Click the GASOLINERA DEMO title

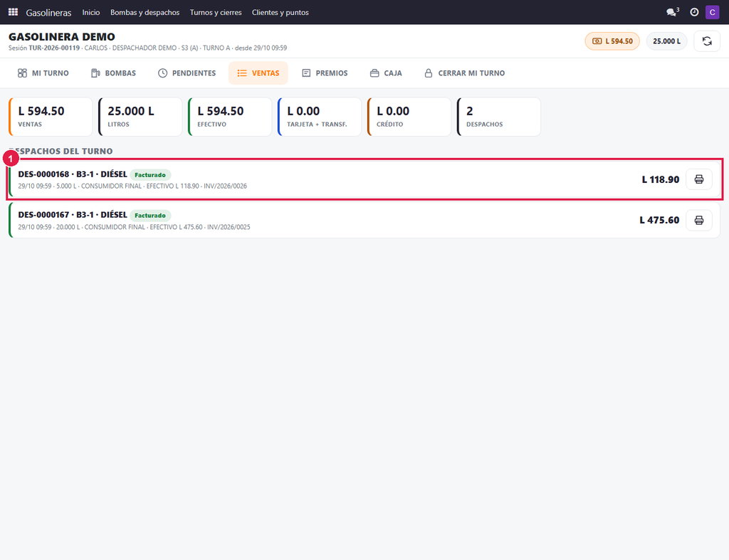coord(62,37)
